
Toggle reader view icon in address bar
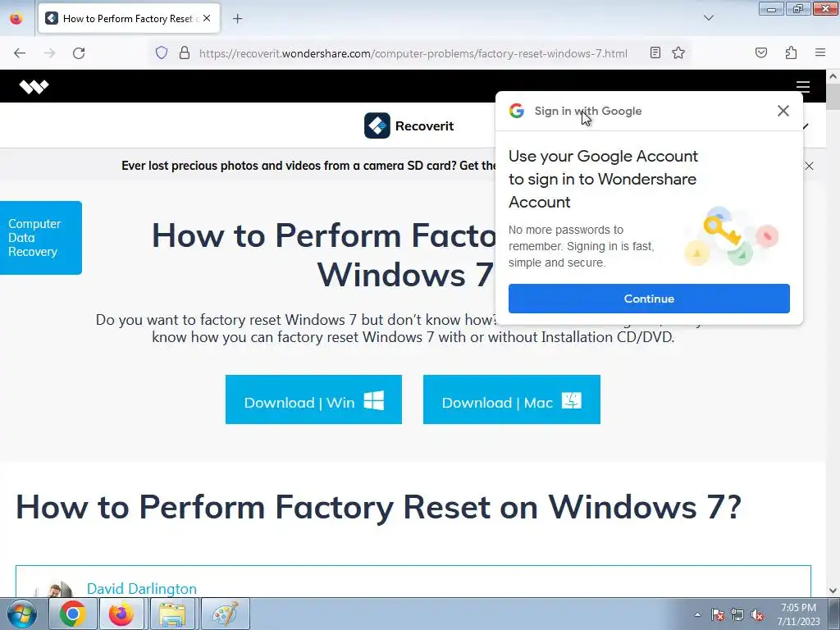(655, 52)
